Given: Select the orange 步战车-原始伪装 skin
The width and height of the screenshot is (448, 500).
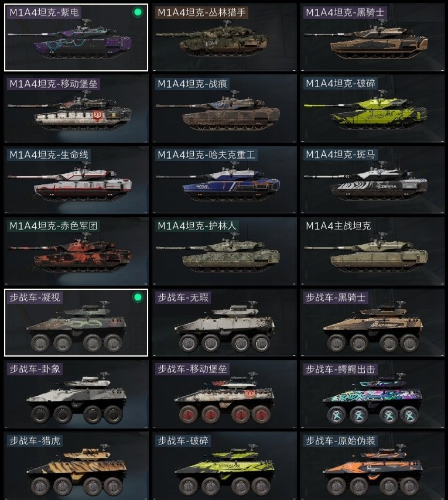Looking at the screenshot, I should pyautogui.click(x=372, y=465).
